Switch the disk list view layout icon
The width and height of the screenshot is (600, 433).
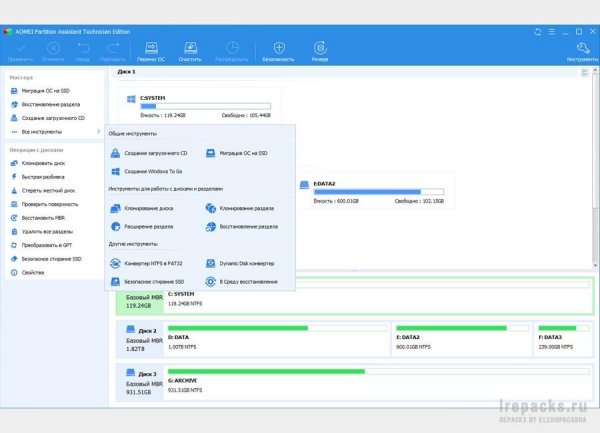tap(585, 72)
